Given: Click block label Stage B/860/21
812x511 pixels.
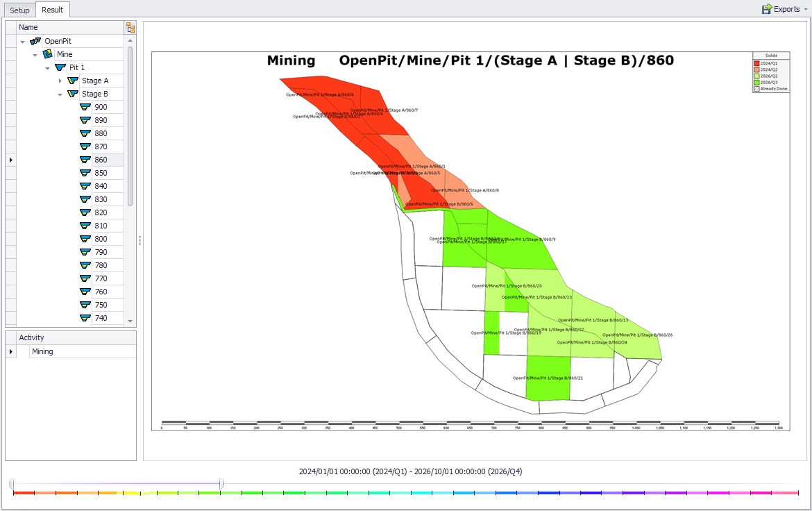Looking at the screenshot, I should [x=548, y=378].
